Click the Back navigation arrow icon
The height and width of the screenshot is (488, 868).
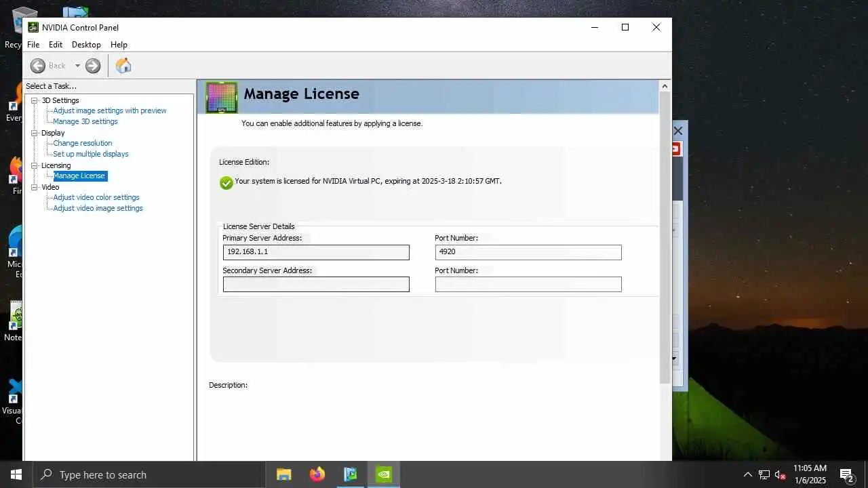(38, 66)
